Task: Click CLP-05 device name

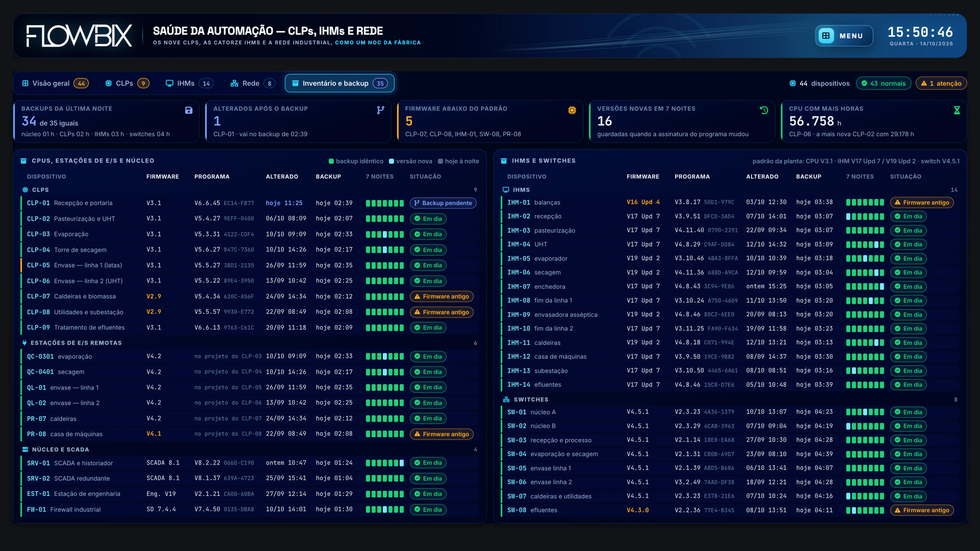Action: (x=38, y=265)
